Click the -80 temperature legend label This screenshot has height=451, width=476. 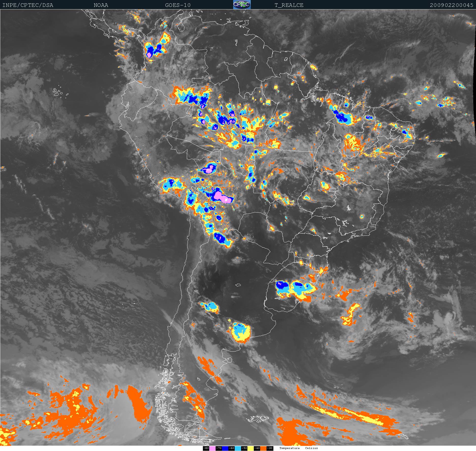pos(206,448)
